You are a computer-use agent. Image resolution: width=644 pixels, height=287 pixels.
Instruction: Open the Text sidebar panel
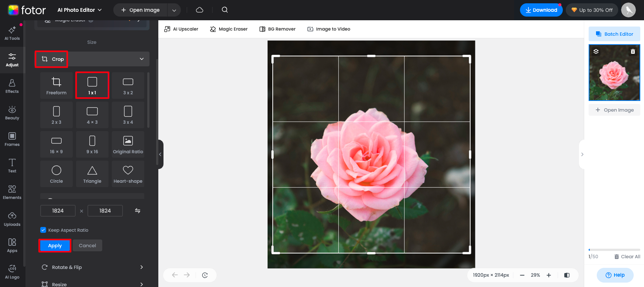point(12,165)
